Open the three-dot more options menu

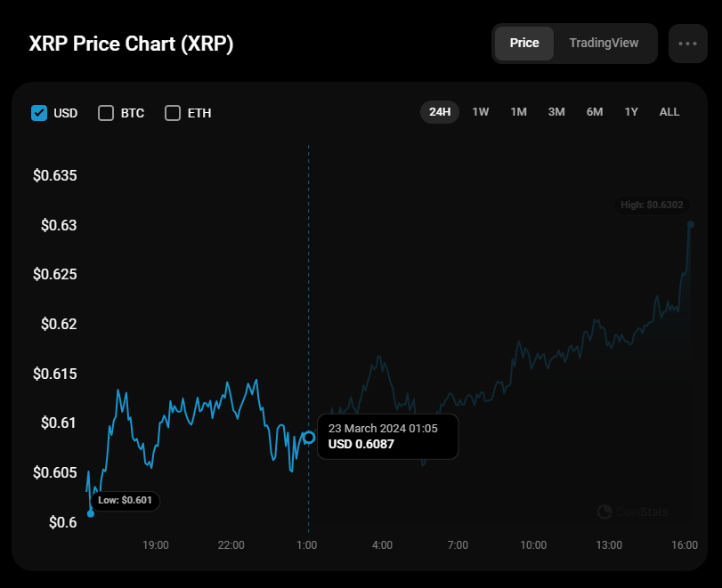pos(687,44)
